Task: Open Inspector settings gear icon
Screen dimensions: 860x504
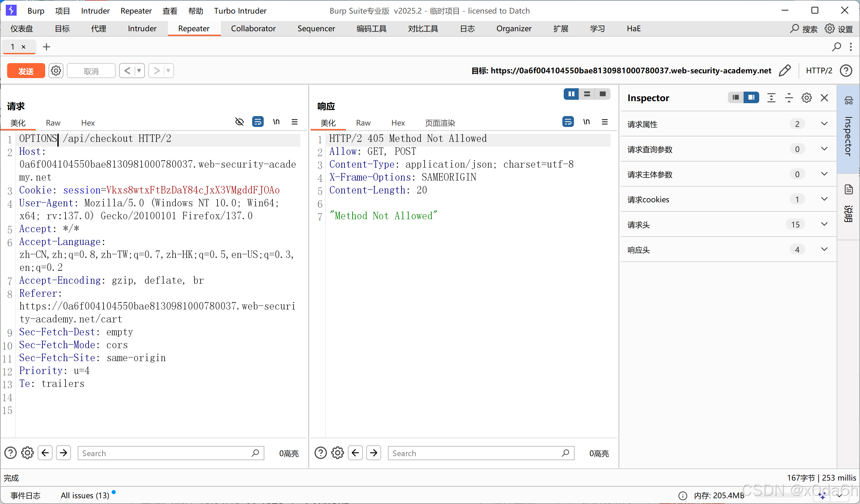Action: 806,98
